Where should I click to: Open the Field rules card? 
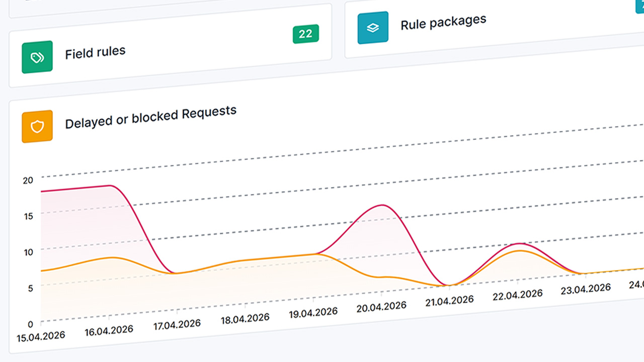pyautogui.click(x=170, y=45)
